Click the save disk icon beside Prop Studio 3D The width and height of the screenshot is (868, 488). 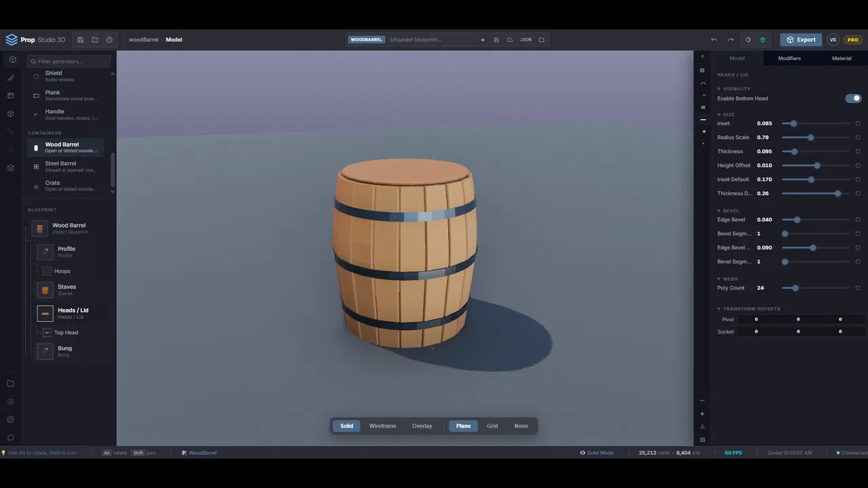tap(80, 40)
